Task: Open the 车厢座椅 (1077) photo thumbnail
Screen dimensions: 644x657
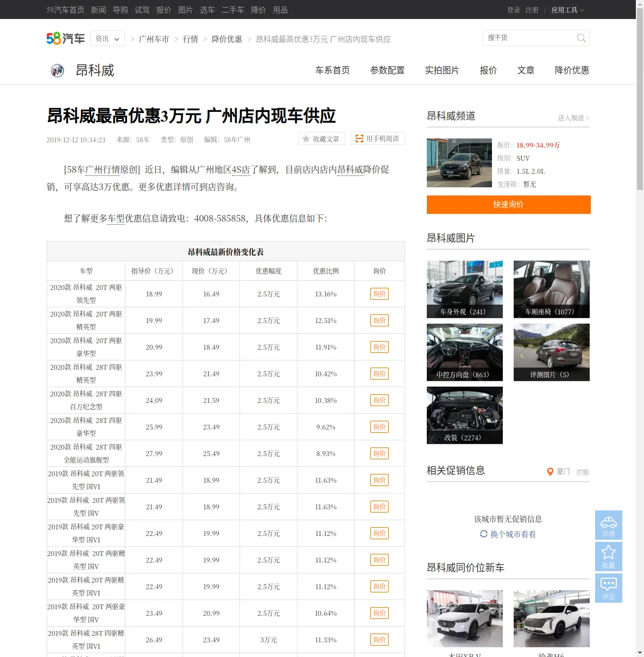Action: 552,289
